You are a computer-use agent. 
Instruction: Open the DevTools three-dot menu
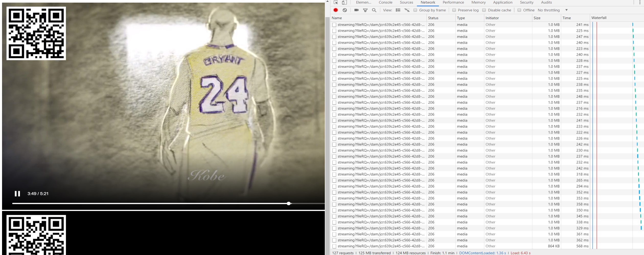tap(640, 2)
